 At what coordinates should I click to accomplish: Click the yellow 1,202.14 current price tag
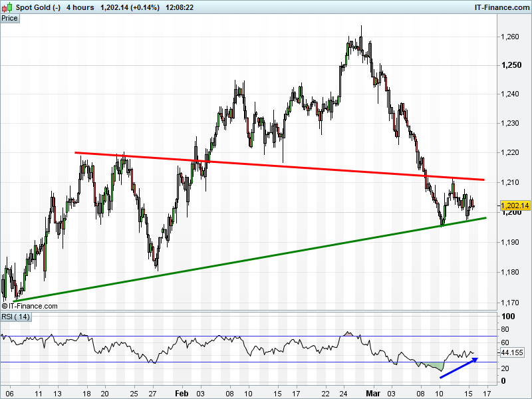point(514,205)
